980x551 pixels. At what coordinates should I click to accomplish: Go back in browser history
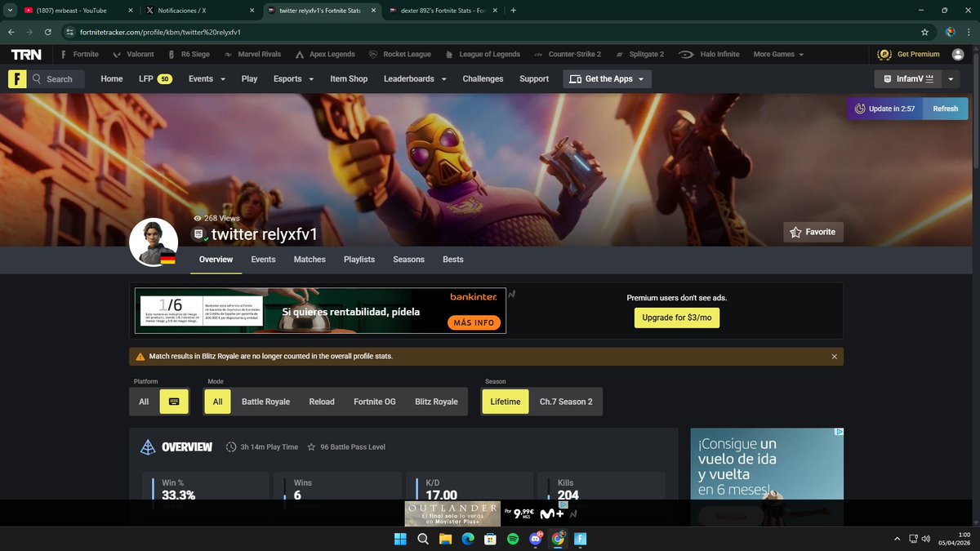click(x=11, y=32)
